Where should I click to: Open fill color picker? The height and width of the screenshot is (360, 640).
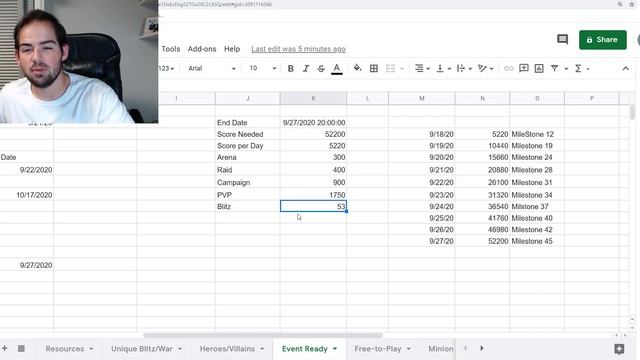pyautogui.click(x=357, y=68)
